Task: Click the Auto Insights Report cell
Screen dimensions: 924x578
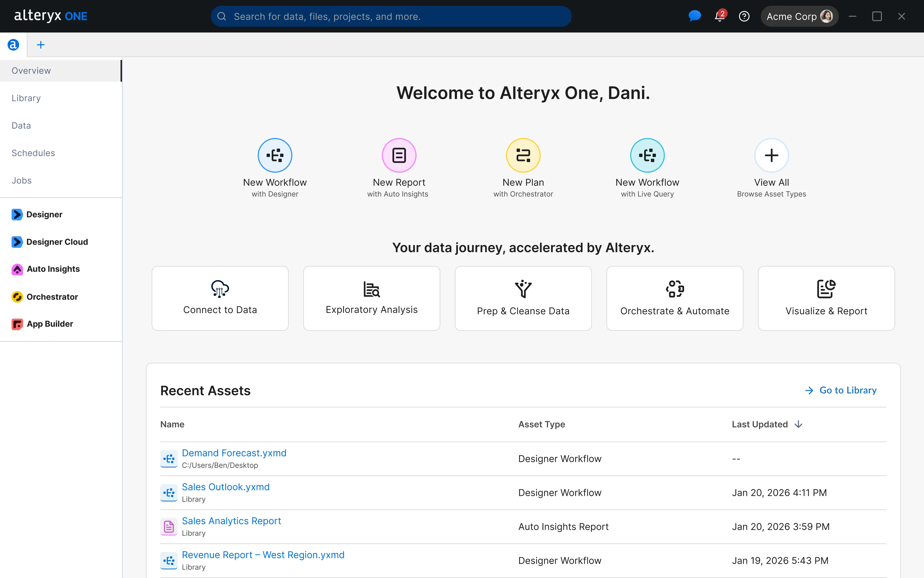Action: point(563,527)
